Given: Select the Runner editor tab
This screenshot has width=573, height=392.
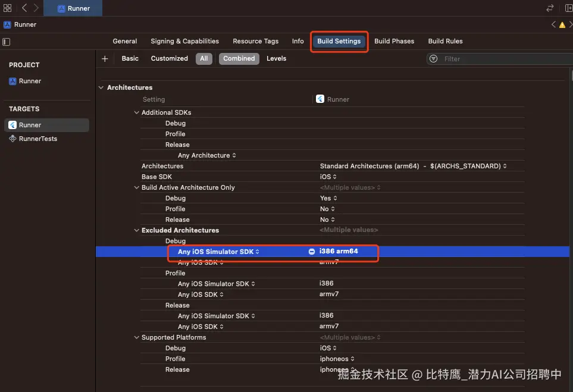Looking at the screenshot, I should (x=73, y=8).
